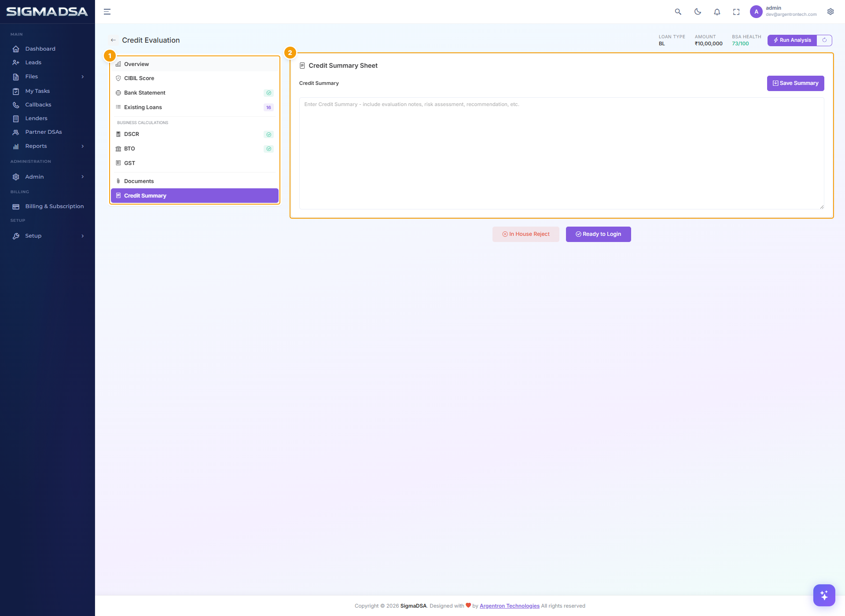Select the BTO calculation tab
Image resolution: width=845 pixels, height=616 pixels.
point(195,149)
